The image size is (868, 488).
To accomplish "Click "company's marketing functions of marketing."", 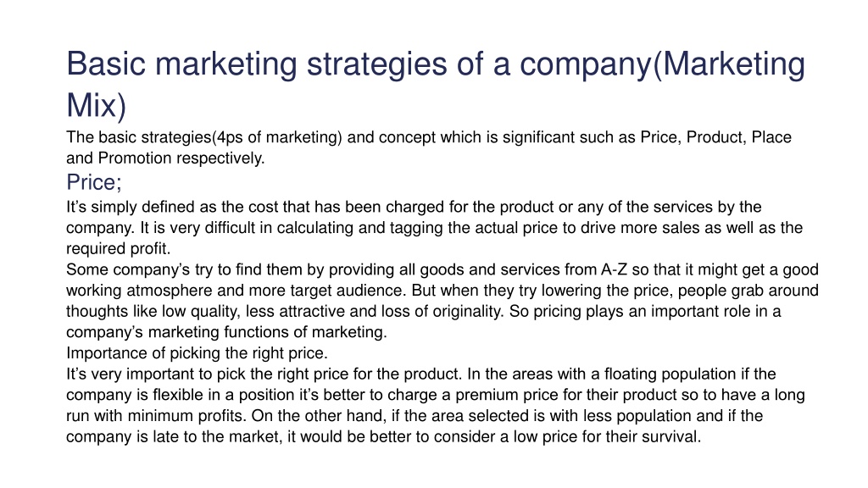I will point(226,332).
